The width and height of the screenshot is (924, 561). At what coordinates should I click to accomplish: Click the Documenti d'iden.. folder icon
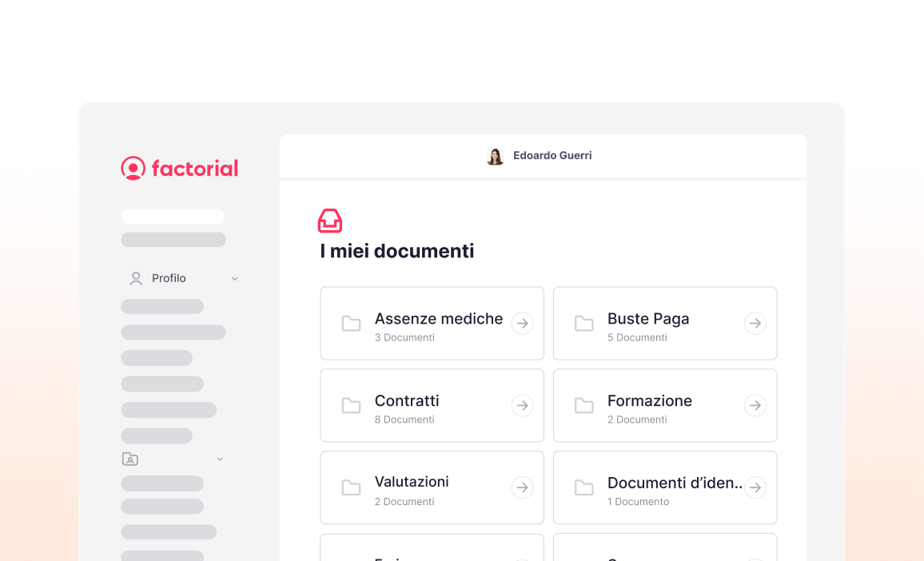tap(584, 487)
